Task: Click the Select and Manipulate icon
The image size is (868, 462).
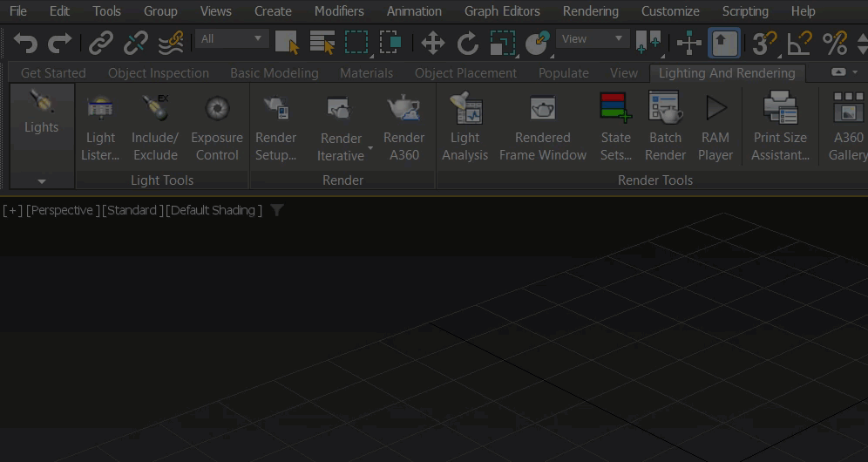Action: coord(689,43)
